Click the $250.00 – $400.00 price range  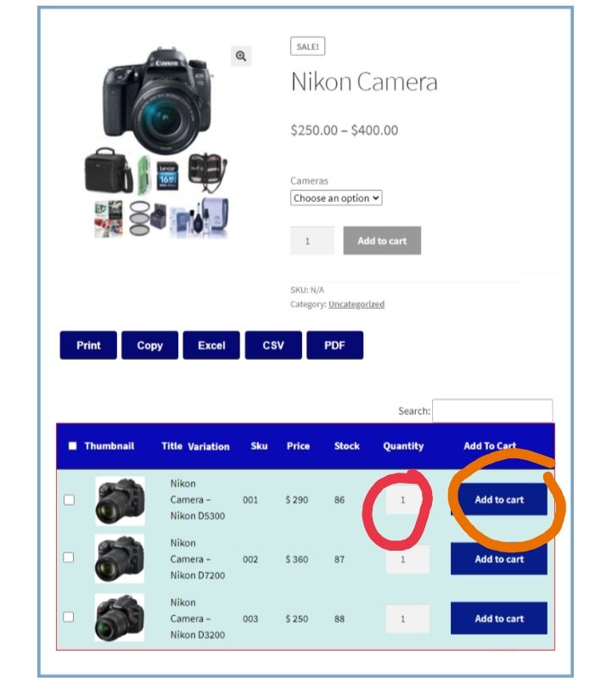coord(345,131)
